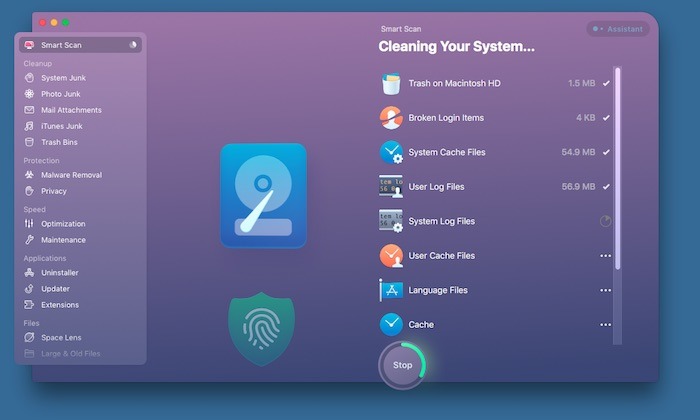
Task: Click checkmark next to Broken Login Items
Action: click(606, 118)
